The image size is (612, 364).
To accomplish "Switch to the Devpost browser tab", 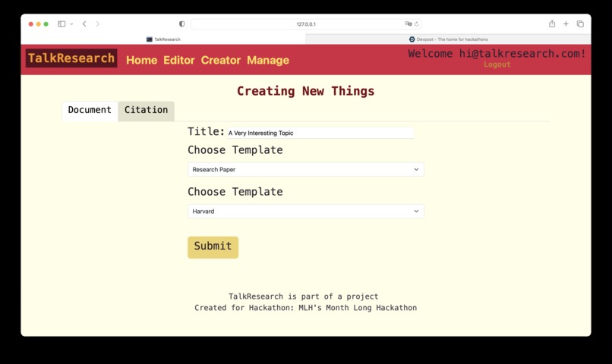I will tap(448, 39).
